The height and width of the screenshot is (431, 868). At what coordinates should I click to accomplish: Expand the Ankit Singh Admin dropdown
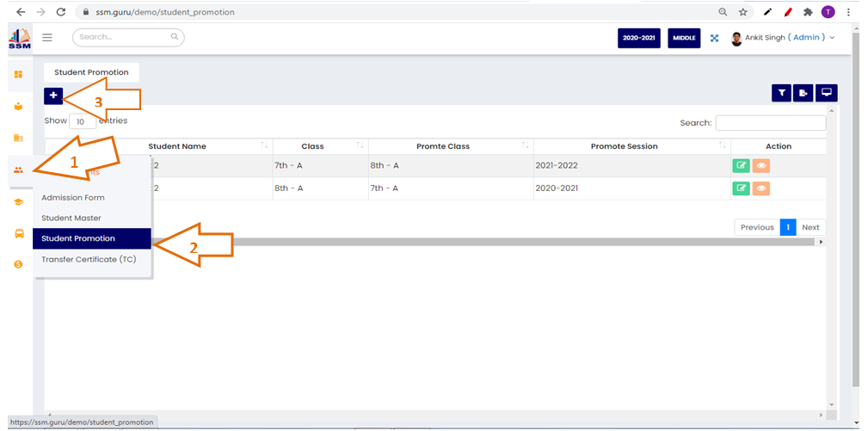tap(783, 38)
